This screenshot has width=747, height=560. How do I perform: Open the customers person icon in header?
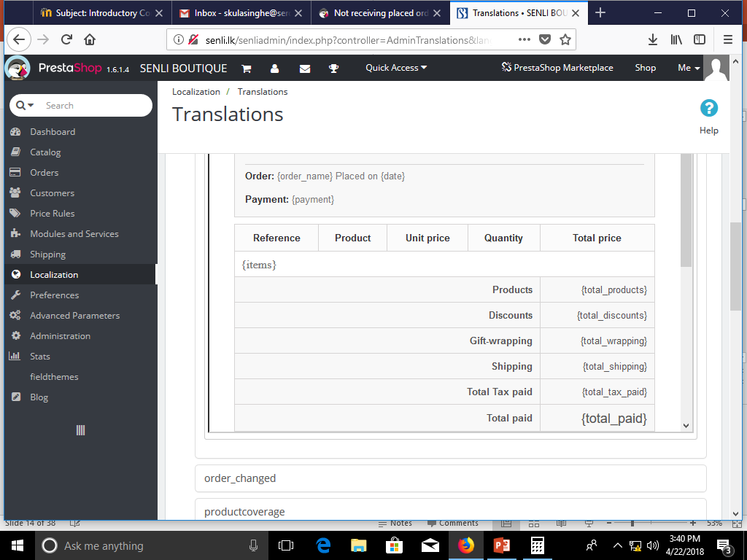point(274,69)
